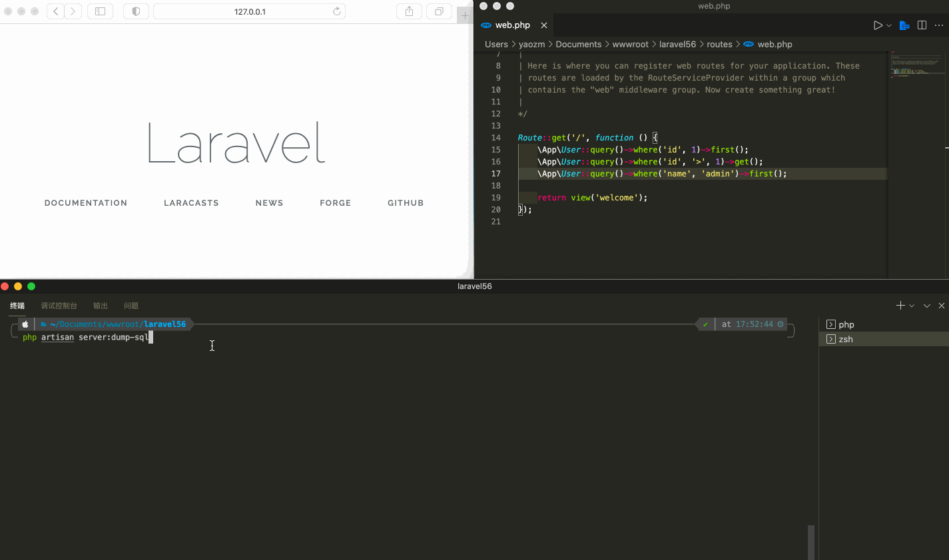Click the Documents breadcrumb
Image resolution: width=949 pixels, height=560 pixels.
[x=578, y=45]
